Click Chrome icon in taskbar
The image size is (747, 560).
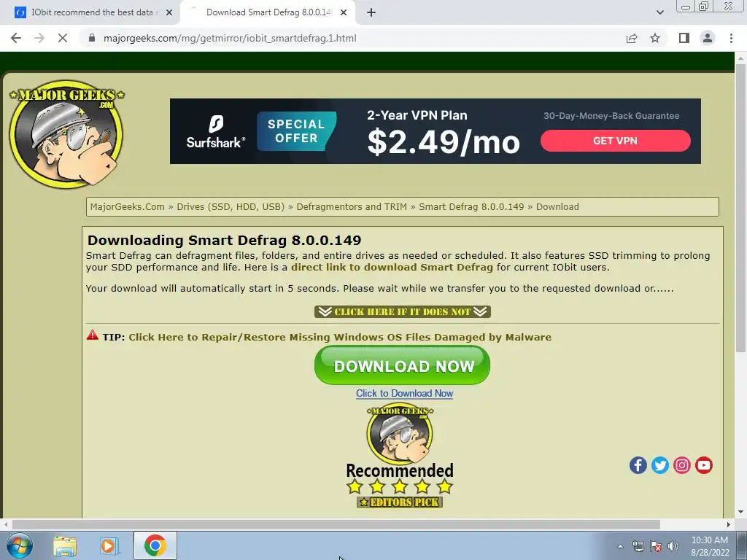point(155,545)
